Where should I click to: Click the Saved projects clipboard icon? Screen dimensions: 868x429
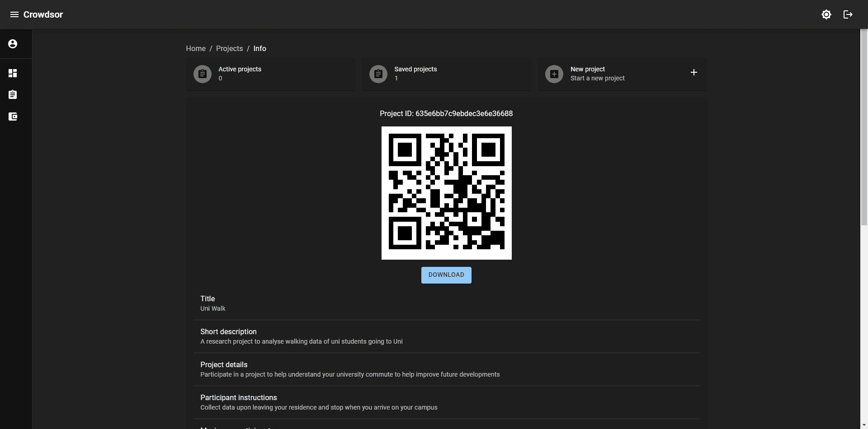[378, 74]
